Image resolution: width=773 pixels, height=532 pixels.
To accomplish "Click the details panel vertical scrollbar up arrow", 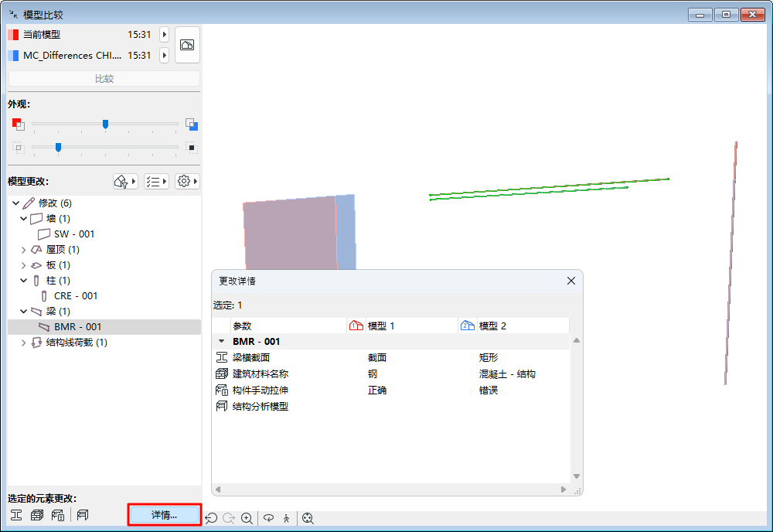I will 577,340.
